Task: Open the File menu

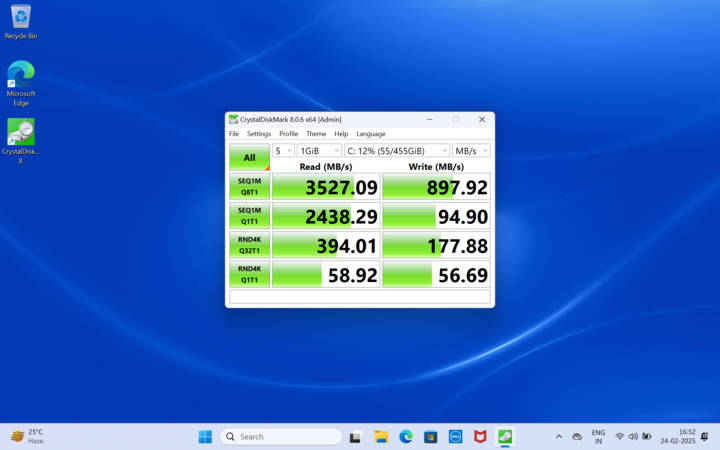Action: point(234,134)
